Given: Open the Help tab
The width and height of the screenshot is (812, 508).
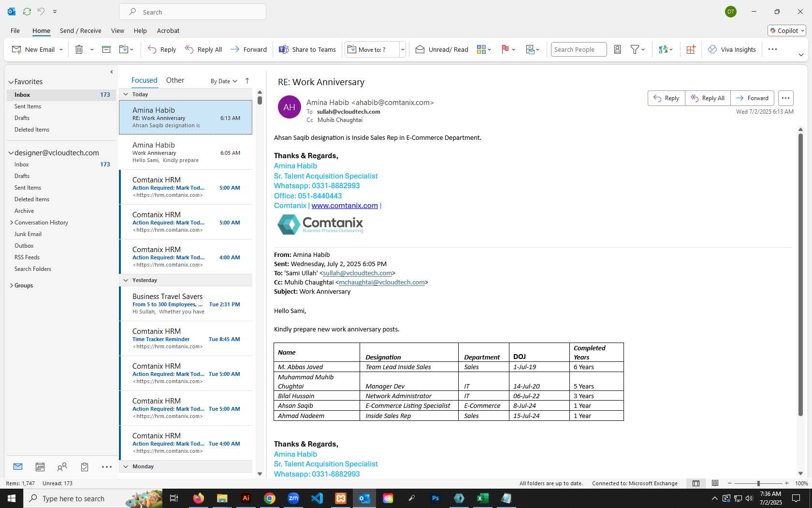Looking at the screenshot, I should [140, 30].
